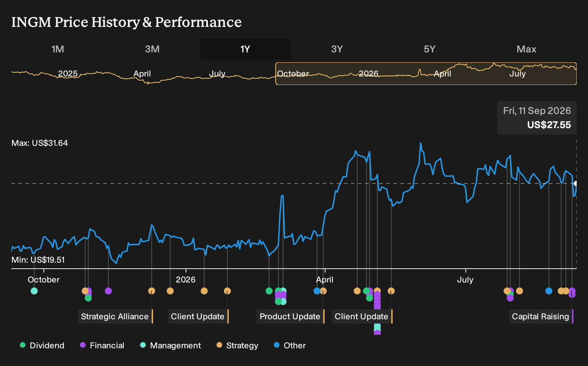Open the Strategic Alliance event label
588x366 pixels.
click(x=115, y=316)
